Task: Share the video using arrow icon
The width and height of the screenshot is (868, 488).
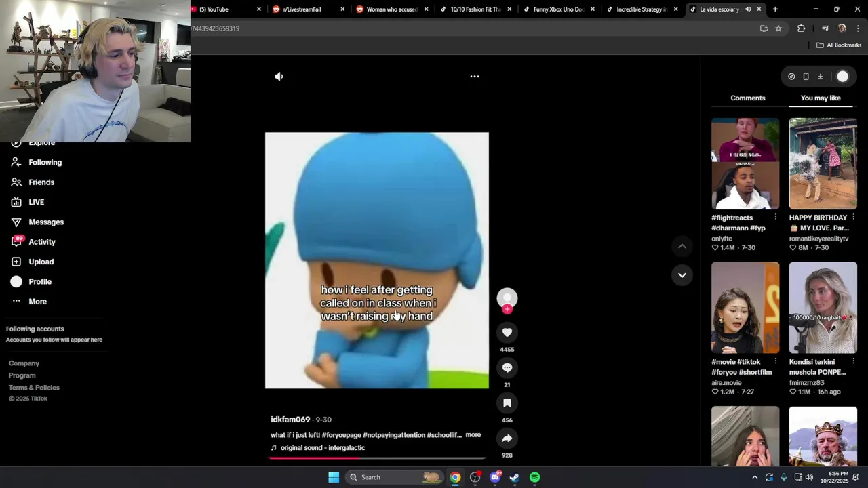Action: coord(507,438)
